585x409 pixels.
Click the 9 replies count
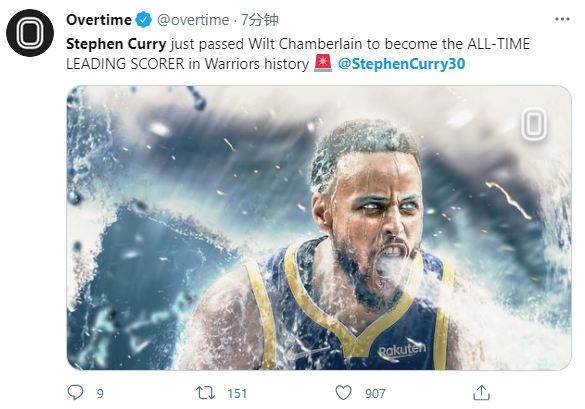coord(100,394)
